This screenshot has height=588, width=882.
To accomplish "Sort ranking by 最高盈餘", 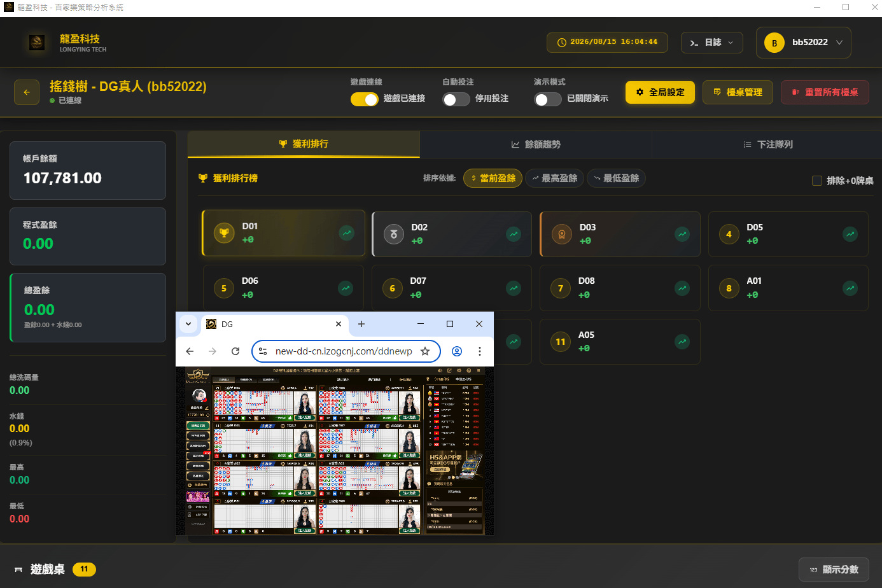I will pyautogui.click(x=554, y=178).
